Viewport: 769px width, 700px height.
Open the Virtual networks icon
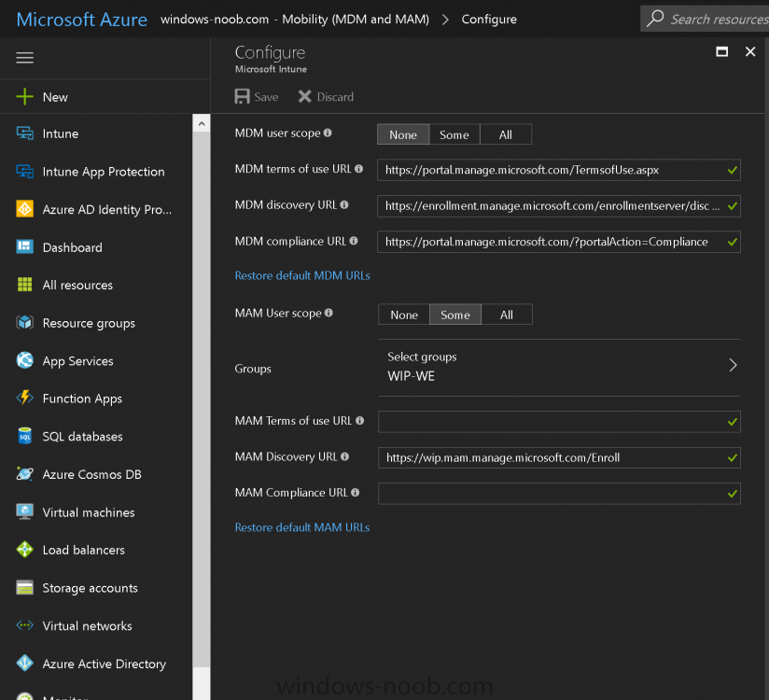tap(24, 625)
